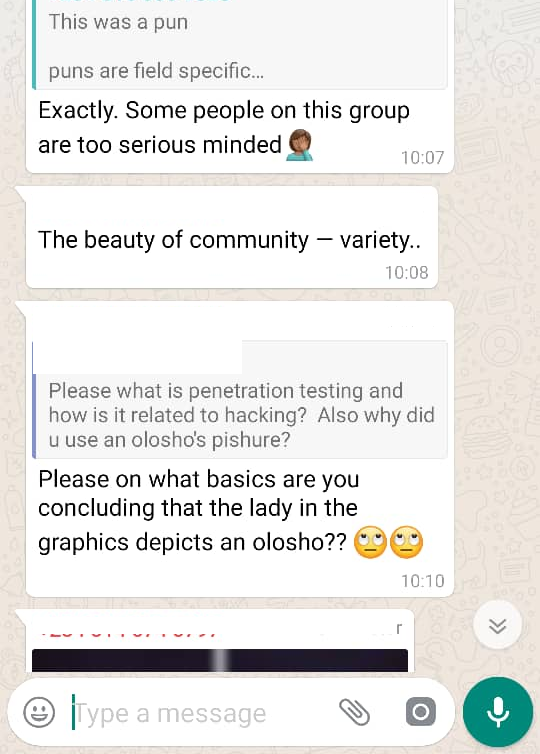
Task: Open quoted 'penetration testing' message
Action: [x=239, y=400]
